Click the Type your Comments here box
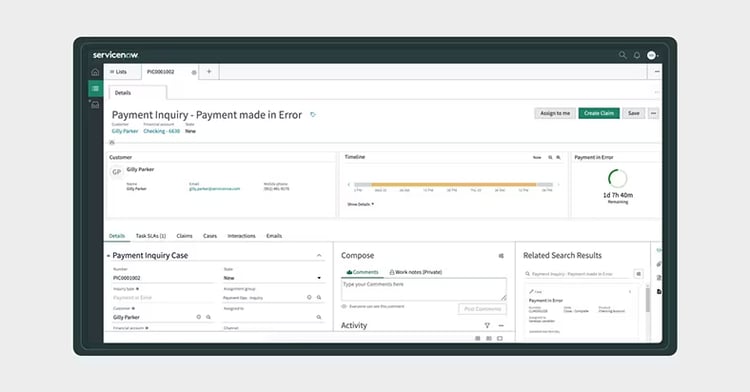 pos(424,290)
